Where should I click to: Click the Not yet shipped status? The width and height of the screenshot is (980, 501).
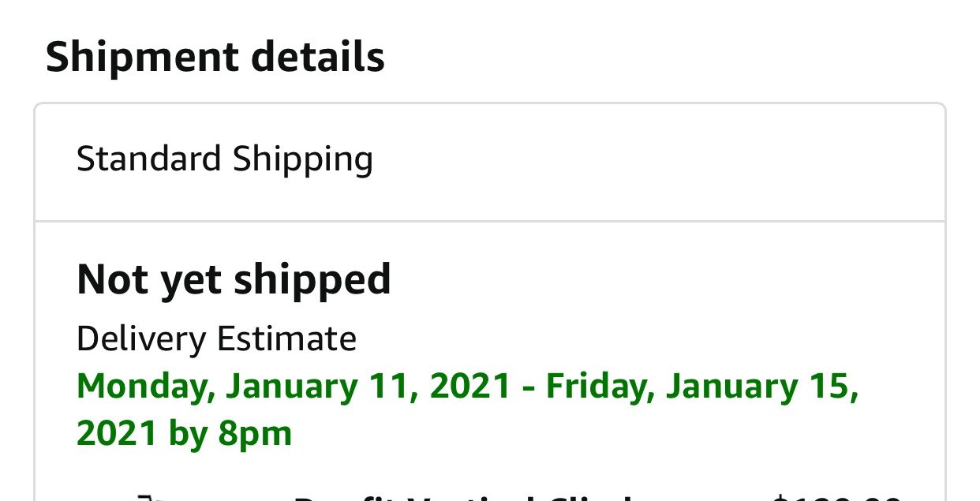coord(234,280)
